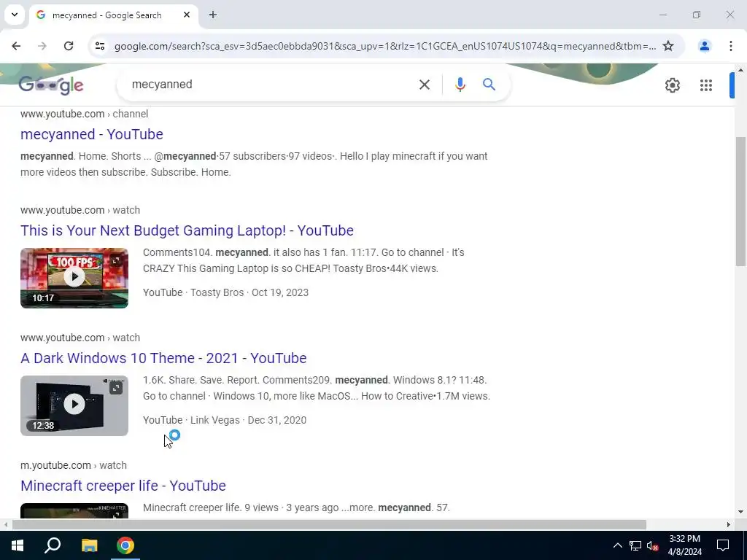Select the mecyanned - Google Search tab
747x560 pixels.
click(113, 15)
